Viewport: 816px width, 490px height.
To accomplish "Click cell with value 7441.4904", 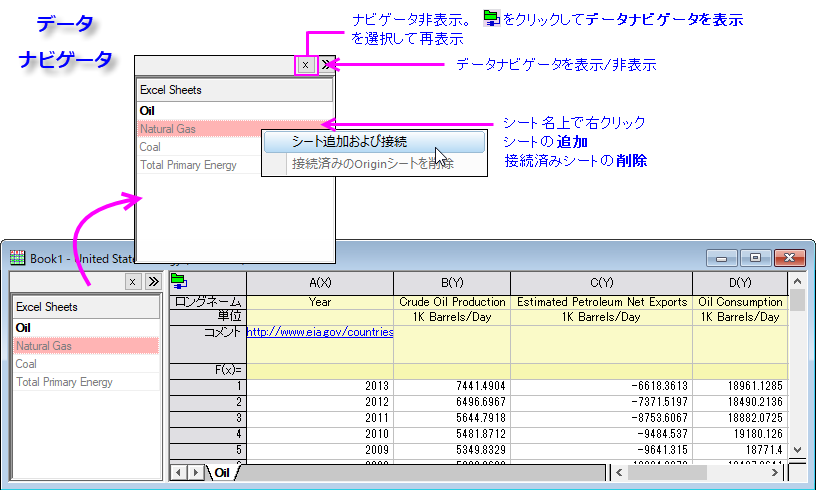I will click(x=452, y=386).
